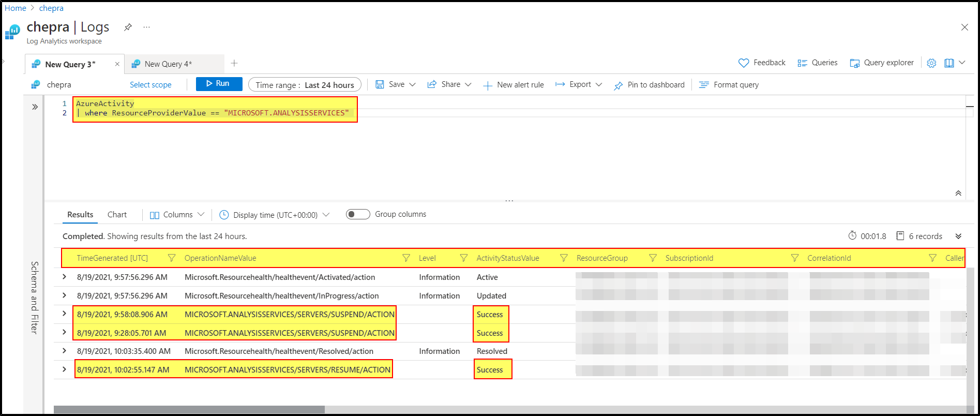Open Time range Last 24 hours picker
Screen dimensions: 980x416
(x=305, y=84)
